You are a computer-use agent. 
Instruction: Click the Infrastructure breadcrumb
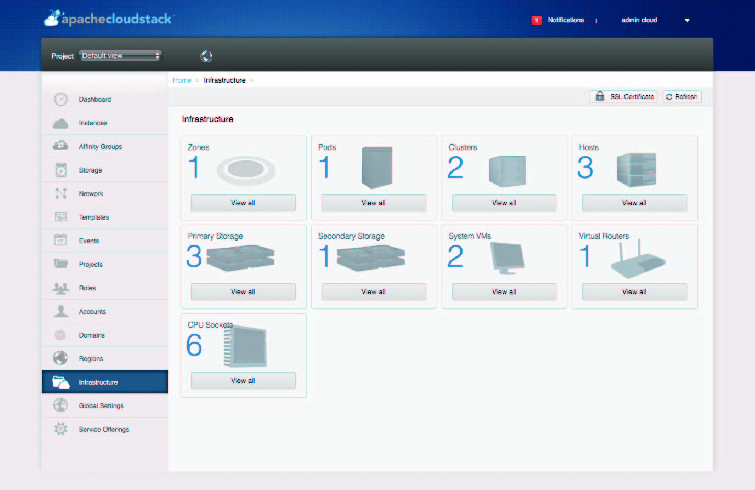click(224, 80)
